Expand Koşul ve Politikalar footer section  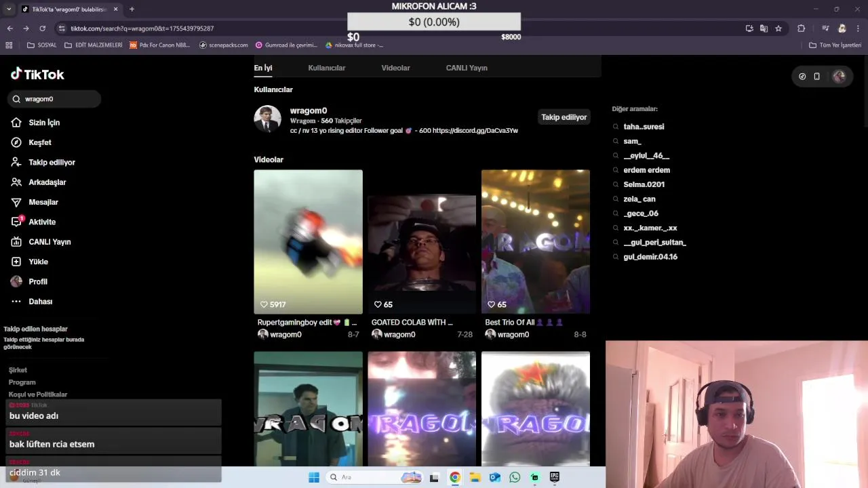click(37, 394)
